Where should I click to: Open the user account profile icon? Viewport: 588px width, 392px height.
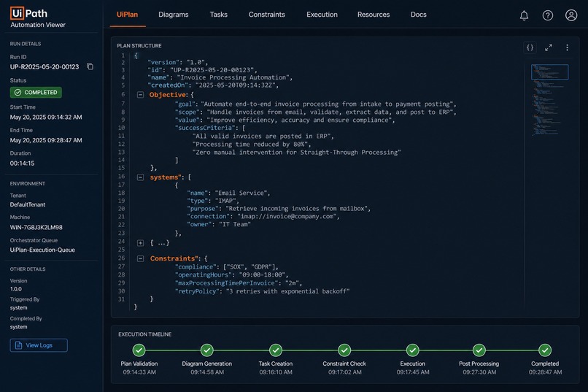pyautogui.click(x=571, y=15)
